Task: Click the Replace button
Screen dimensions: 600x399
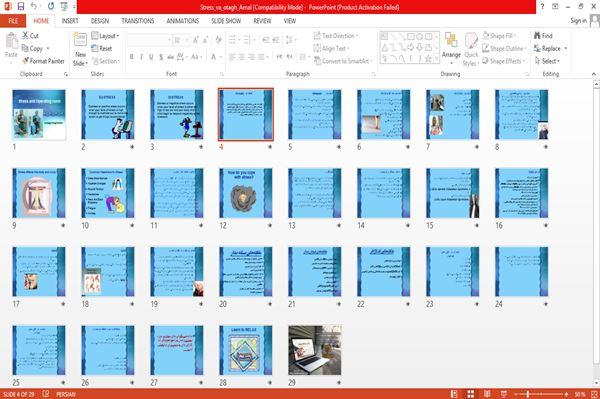Action: pos(551,48)
